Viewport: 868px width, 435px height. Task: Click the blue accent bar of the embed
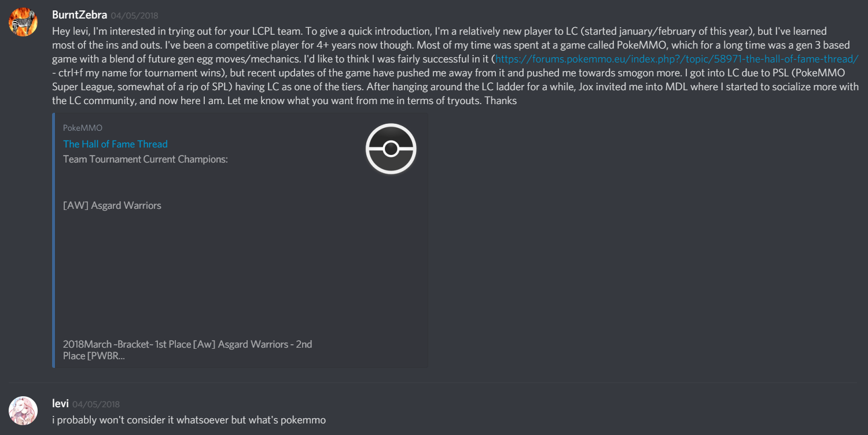click(x=53, y=240)
